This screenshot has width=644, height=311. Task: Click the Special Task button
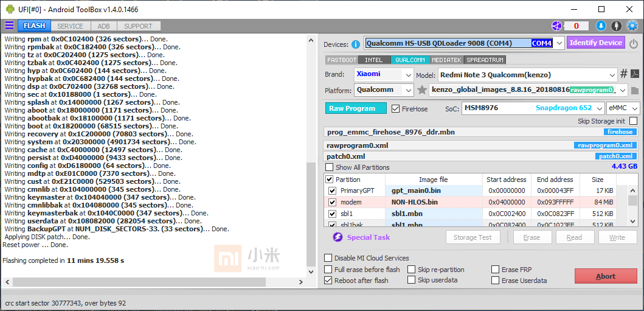click(x=369, y=237)
